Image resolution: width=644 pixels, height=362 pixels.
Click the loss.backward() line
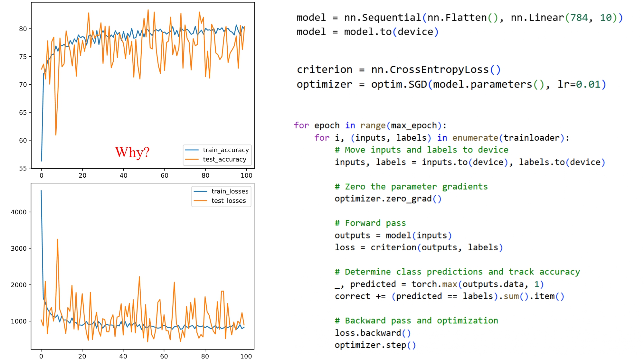373,333
